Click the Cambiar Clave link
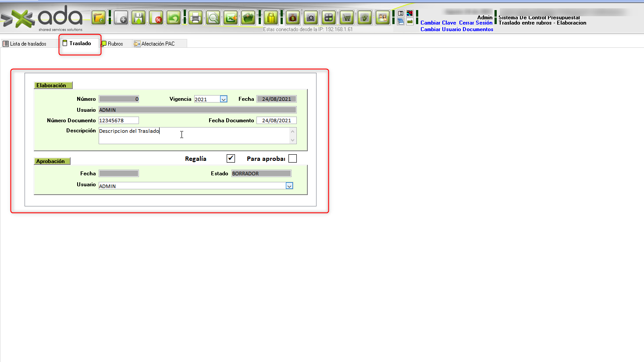The height and width of the screenshot is (362, 644). (x=438, y=23)
